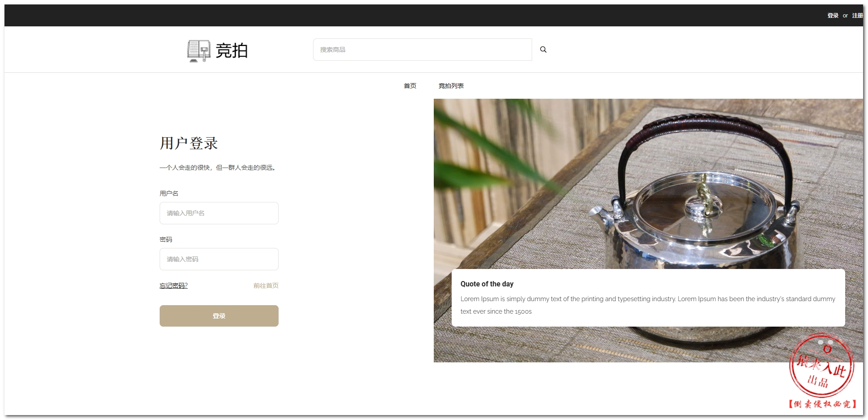The width and height of the screenshot is (868, 420).
Task: Click the 一个人会走的很快 slogan text
Action: (219, 168)
